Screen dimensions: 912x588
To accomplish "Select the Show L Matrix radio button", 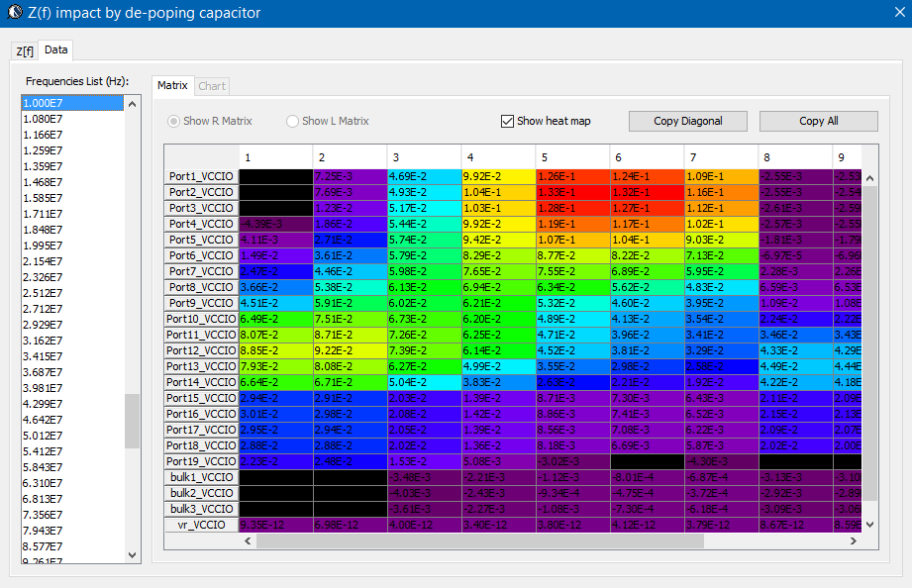I will (x=292, y=121).
